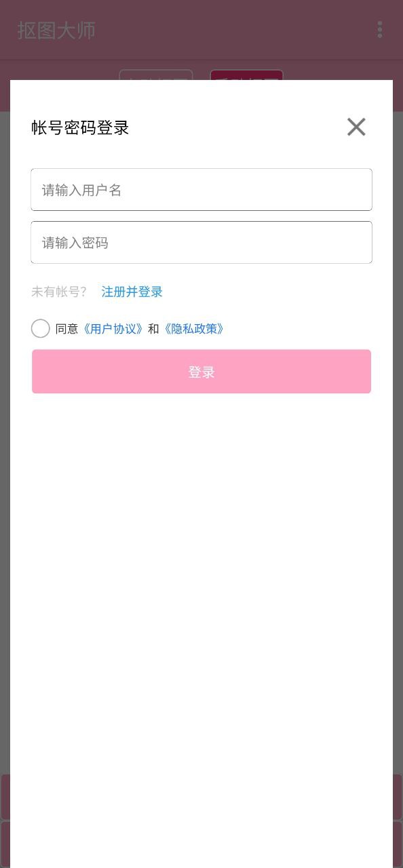Select the crimson filled tab behind the dialog
Image resolution: width=403 pixels, height=868 pixels.
click(246, 75)
